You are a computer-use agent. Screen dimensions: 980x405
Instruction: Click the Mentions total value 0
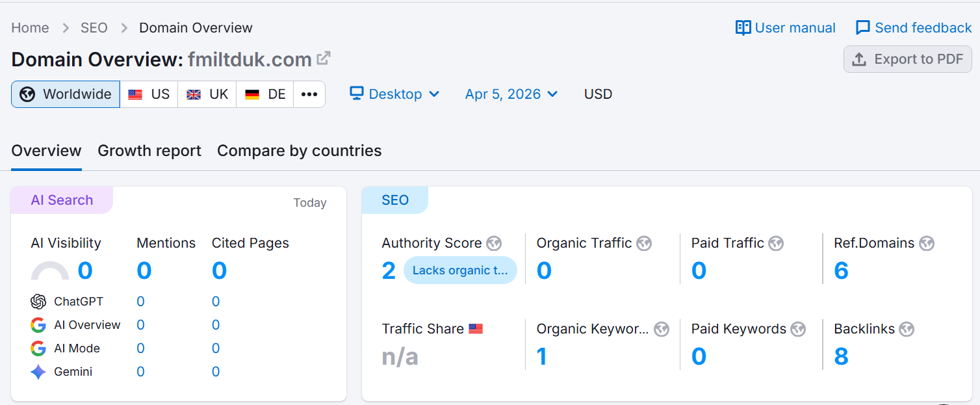tap(144, 270)
